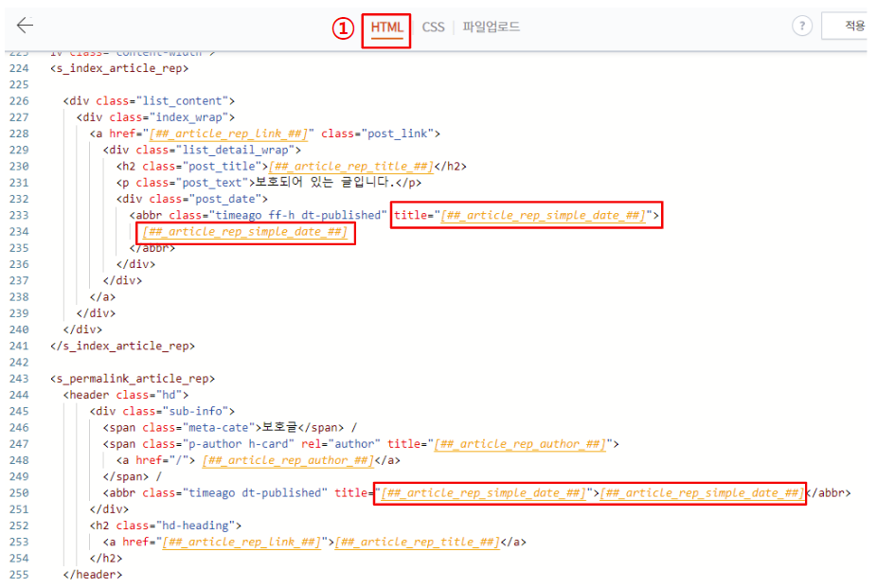Viewport: 877px width, 588px height.
Task: Click the <s_index_article_rep> opening tag
Action: 119,68
